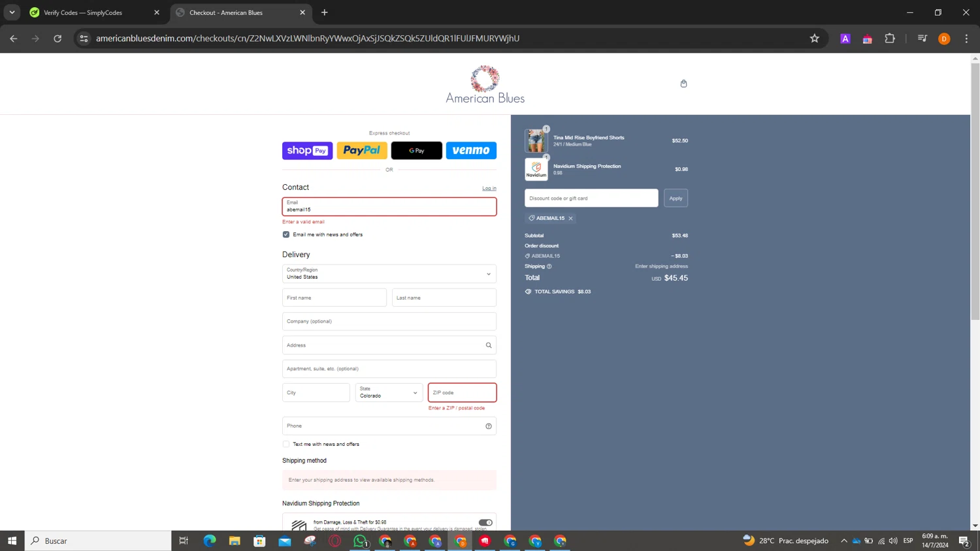The height and width of the screenshot is (551, 980).
Task: Open the notification center icon
Action: click(x=964, y=541)
